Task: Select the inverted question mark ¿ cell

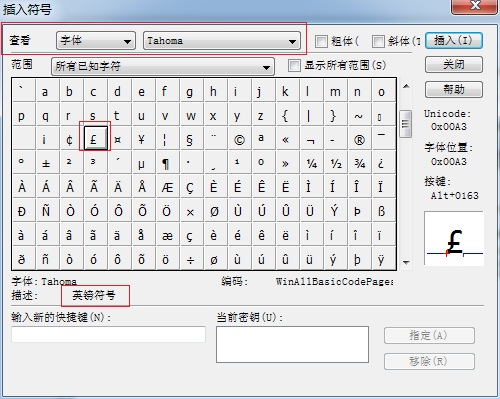Action: point(383,162)
